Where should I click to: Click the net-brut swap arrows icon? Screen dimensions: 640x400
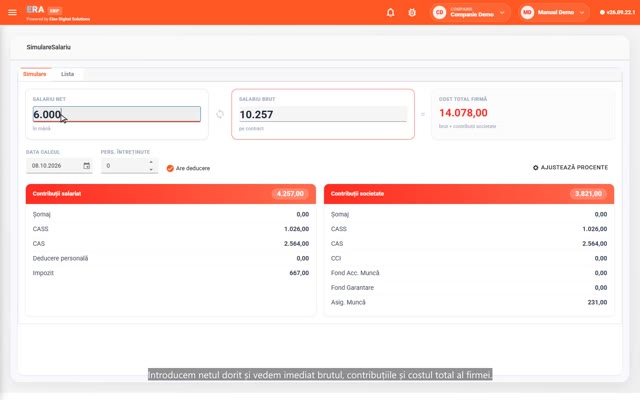pyautogui.click(x=220, y=114)
